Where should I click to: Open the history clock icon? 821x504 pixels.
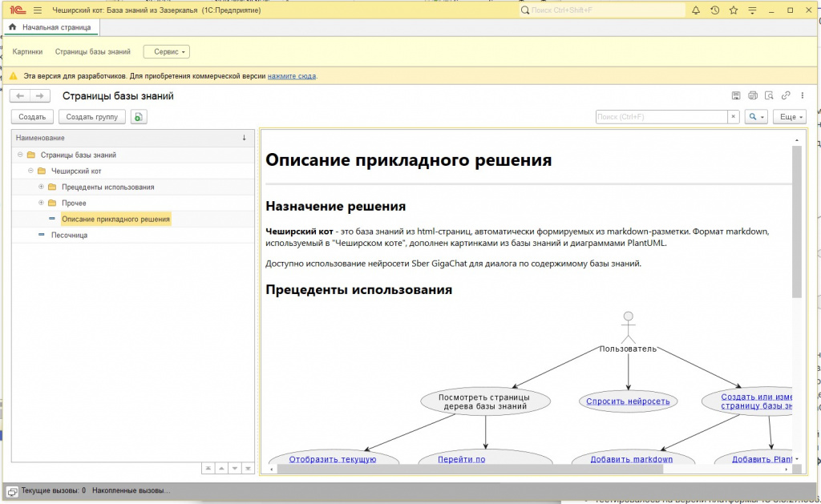(714, 10)
